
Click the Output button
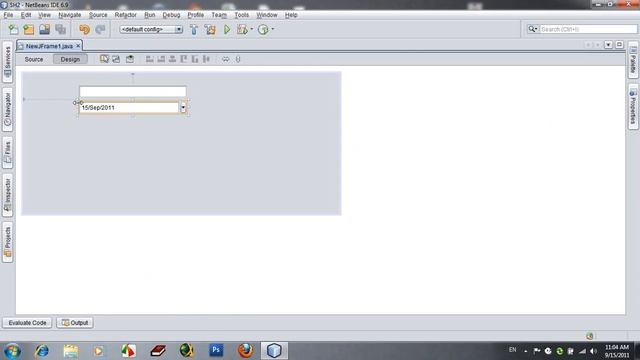[75, 323]
